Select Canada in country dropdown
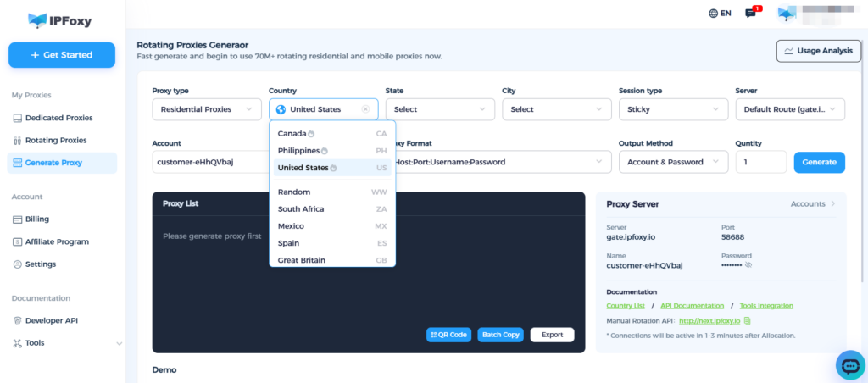Screen dimensions: 868x383 292,133
